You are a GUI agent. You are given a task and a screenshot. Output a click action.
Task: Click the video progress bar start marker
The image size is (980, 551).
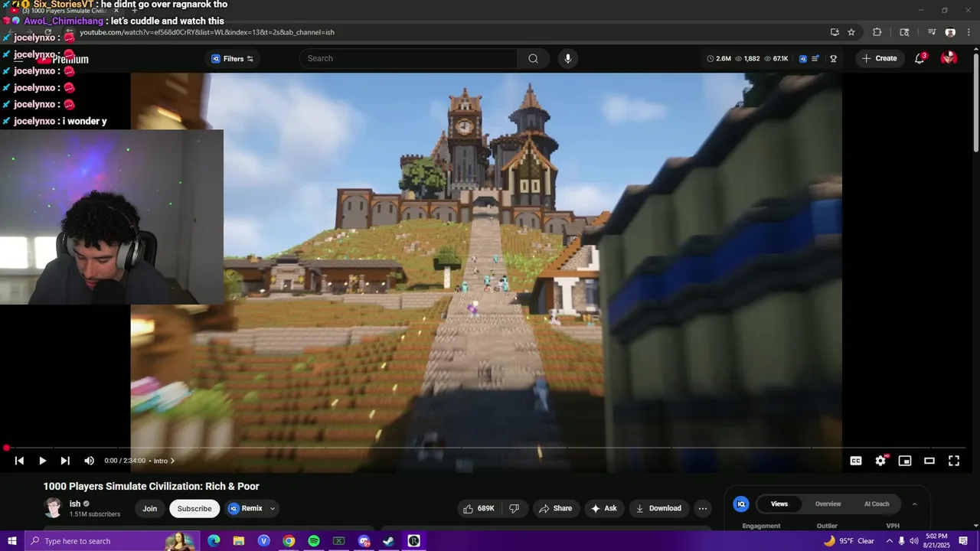tap(6, 448)
